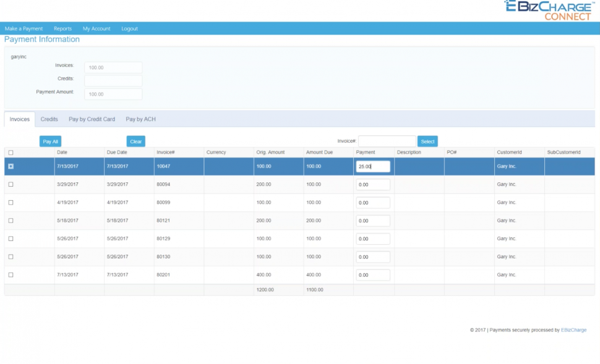The height and width of the screenshot is (364, 600).
Task: Toggle the select-all checkbox in the header row
Action: 9,151
